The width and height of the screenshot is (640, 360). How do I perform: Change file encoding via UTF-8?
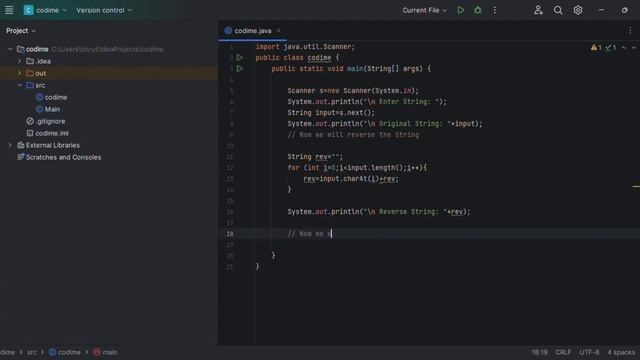coord(589,352)
